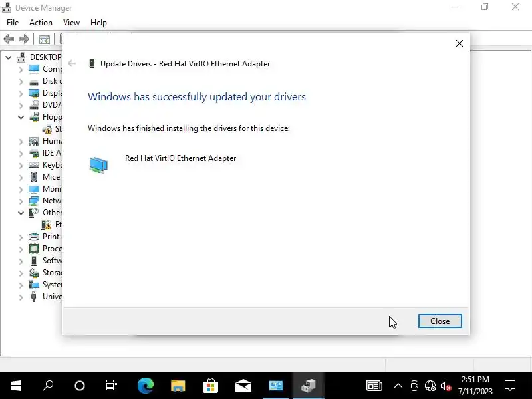The height and width of the screenshot is (399, 532).
Task: Open the Action menu
Action: tap(41, 23)
